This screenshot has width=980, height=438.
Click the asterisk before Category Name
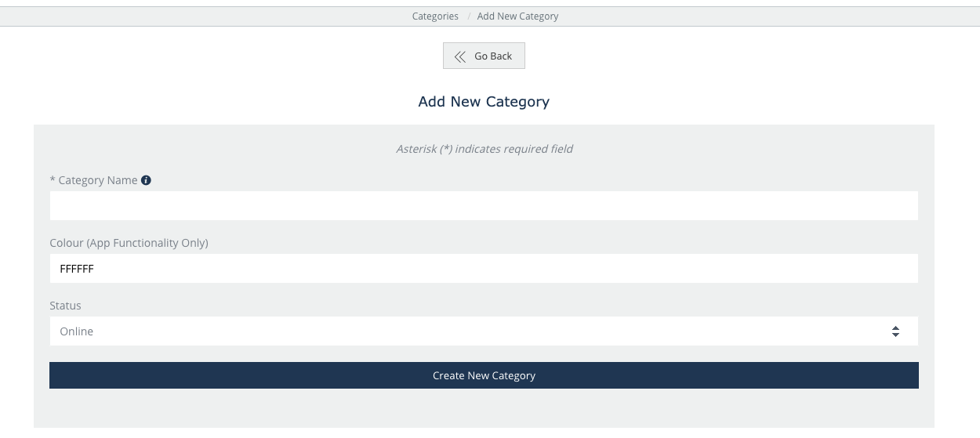pyautogui.click(x=53, y=180)
